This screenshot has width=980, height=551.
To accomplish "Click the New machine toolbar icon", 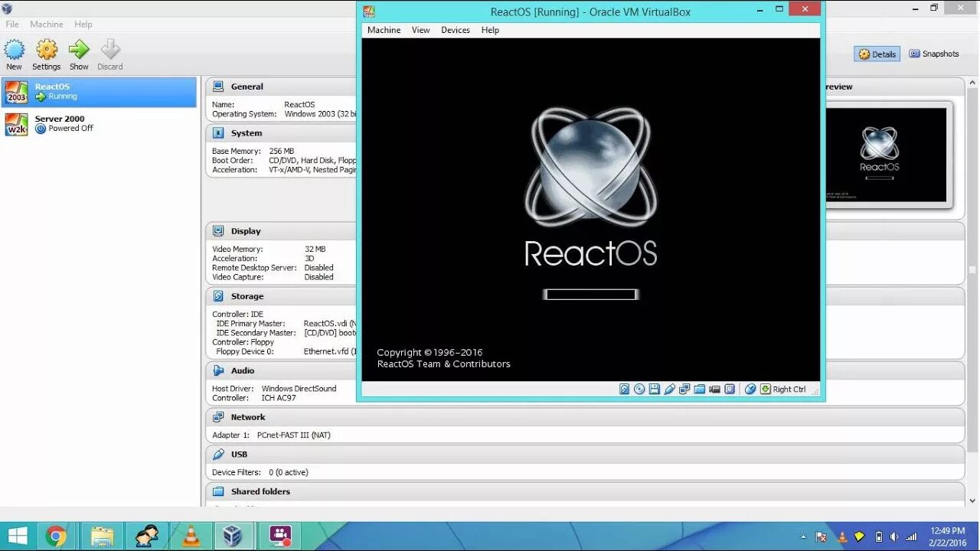I will pyautogui.click(x=14, y=50).
